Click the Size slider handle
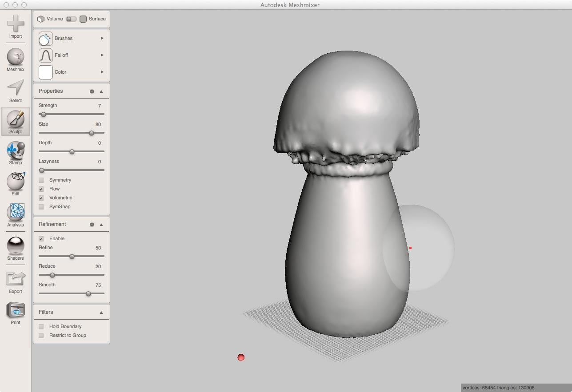Image resolution: width=572 pixels, height=392 pixels. [92, 133]
